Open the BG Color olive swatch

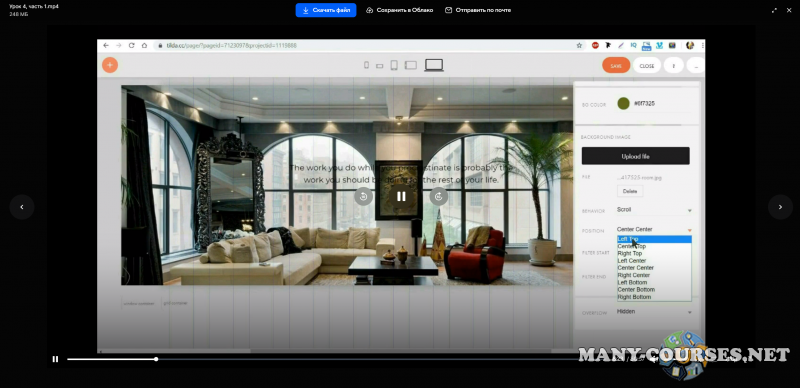point(623,104)
